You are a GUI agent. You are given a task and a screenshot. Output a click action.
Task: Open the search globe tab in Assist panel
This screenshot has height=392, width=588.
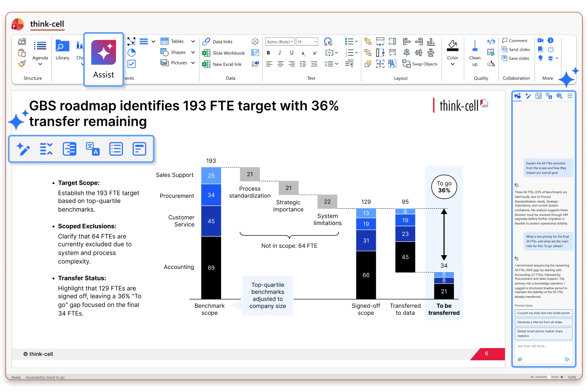[559, 96]
